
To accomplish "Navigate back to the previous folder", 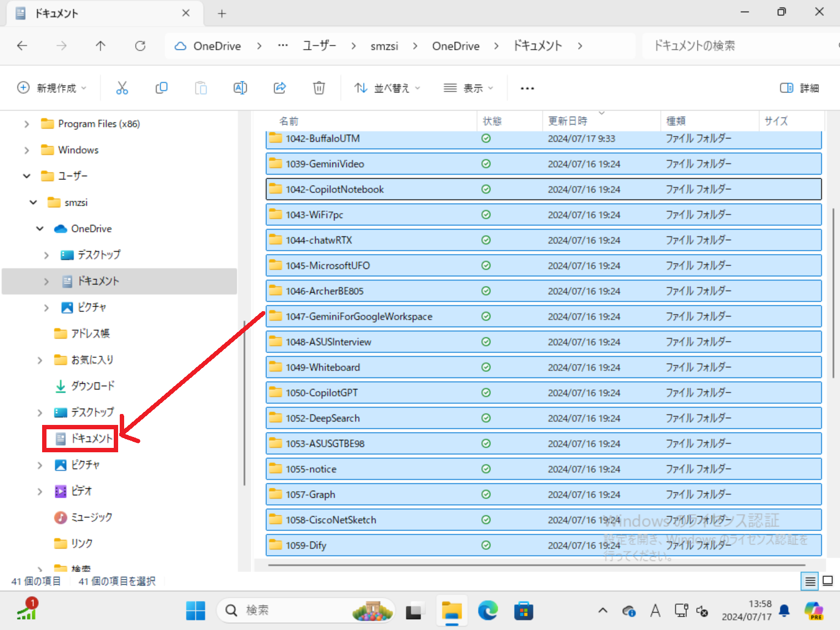I will click(22, 46).
